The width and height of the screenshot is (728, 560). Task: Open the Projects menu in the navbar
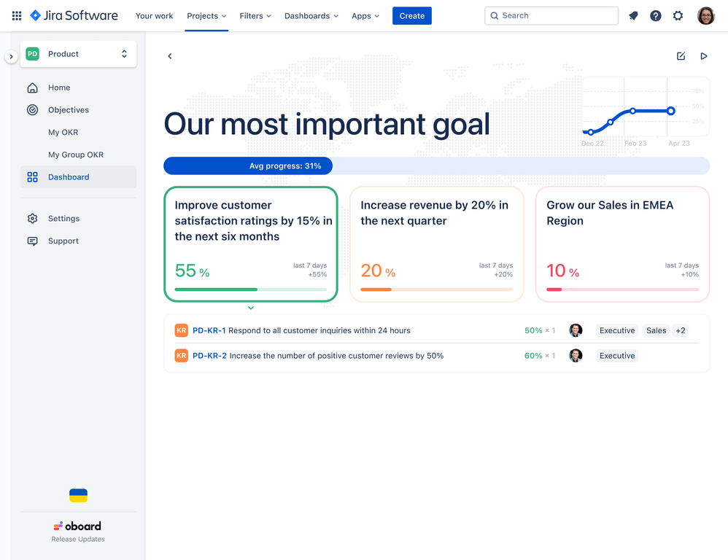(206, 15)
